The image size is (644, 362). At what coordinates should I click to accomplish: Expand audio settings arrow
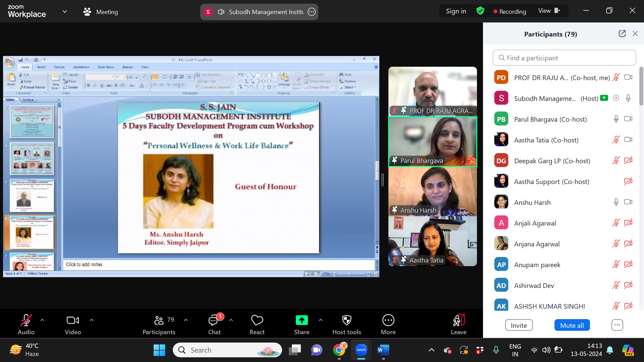[x=42, y=320]
